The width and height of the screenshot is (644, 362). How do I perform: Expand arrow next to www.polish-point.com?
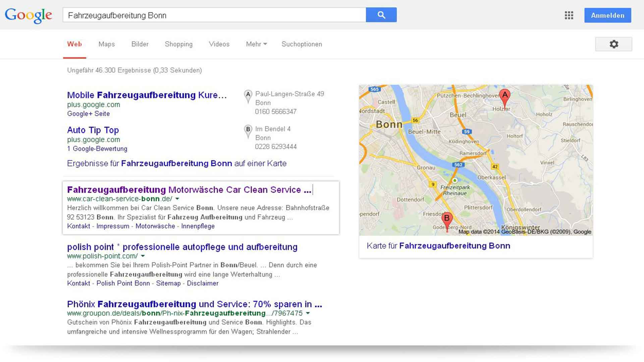(143, 256)
